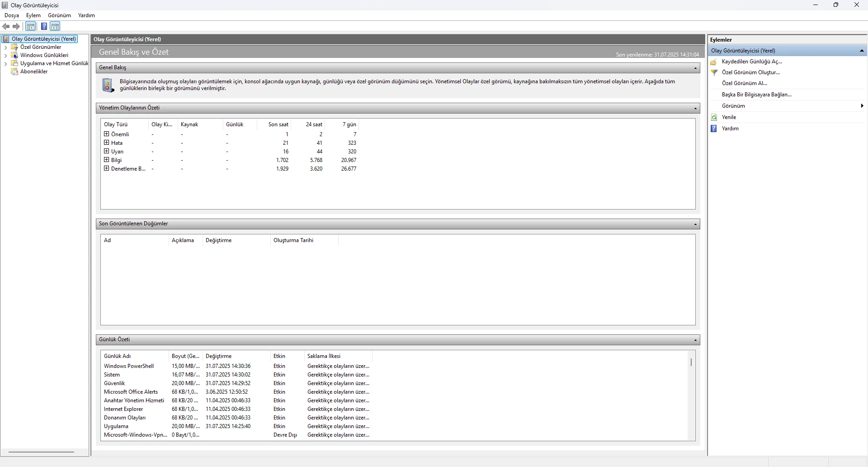This screenshot has height=467, width=868.
Task: Expand the Windows Günlükleri tree node arrow
Action: pos(5,55)
